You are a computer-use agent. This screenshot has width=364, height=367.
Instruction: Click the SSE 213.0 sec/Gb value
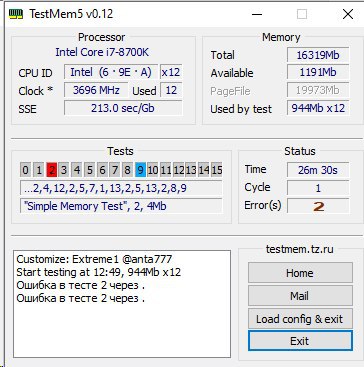pyautogui.click(x=123, y=108)
